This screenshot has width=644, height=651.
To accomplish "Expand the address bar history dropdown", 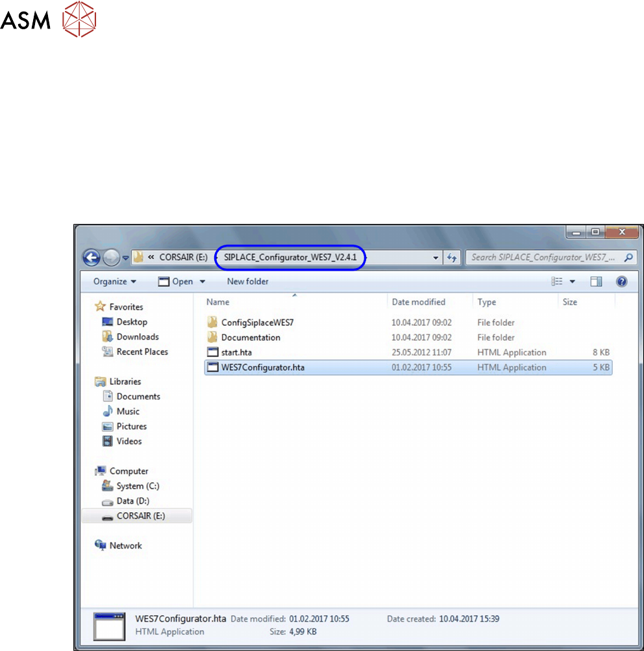I will pyautogui.click(x=436, y=258).
